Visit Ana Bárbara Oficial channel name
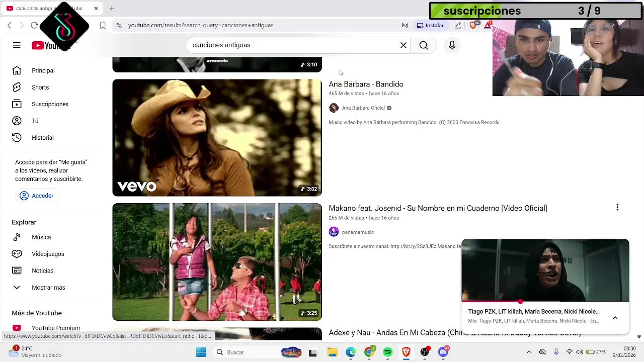This screenshot has width=644, height=362. pos(363,108)
